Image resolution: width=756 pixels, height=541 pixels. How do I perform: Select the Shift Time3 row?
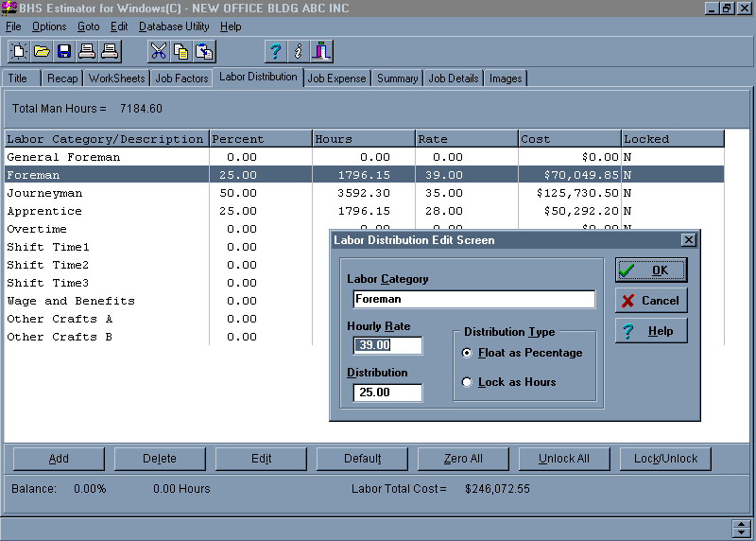[x=166, y=283]
